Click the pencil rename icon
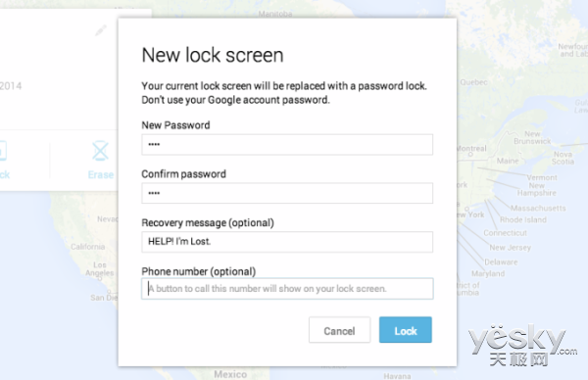This screenshot has width=588, height=380. (x=101, y=30)
